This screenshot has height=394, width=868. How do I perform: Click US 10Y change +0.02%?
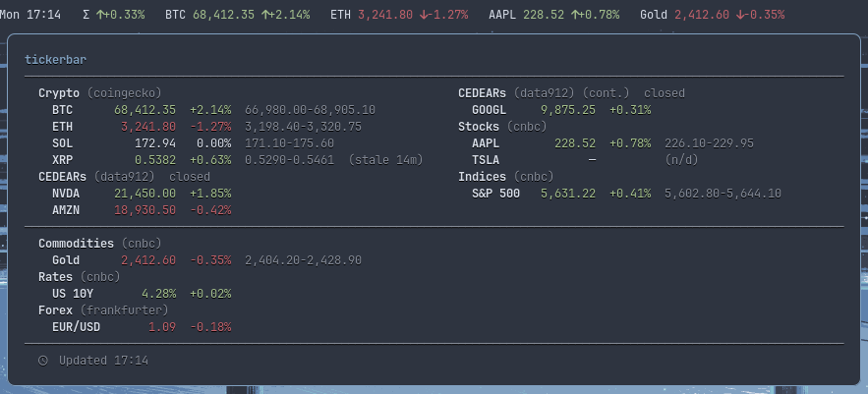pos(210,293)
